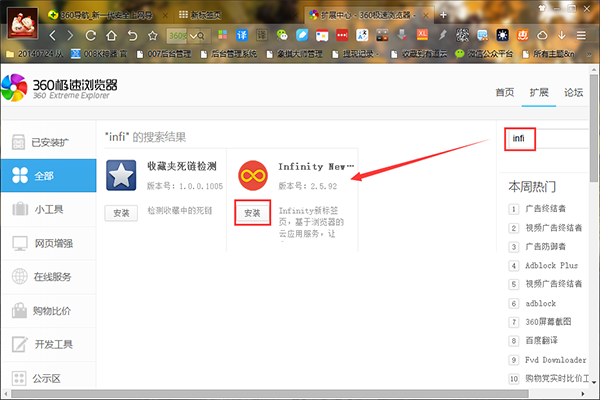Open the 提现记录 bookmark

tap(355, 54)
